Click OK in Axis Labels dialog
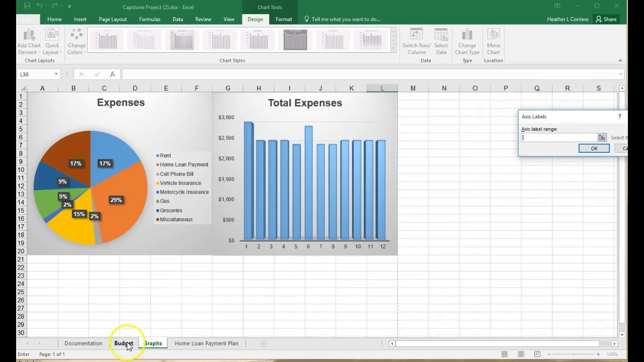This screenshot has height=362, width=644. point(594,148)
